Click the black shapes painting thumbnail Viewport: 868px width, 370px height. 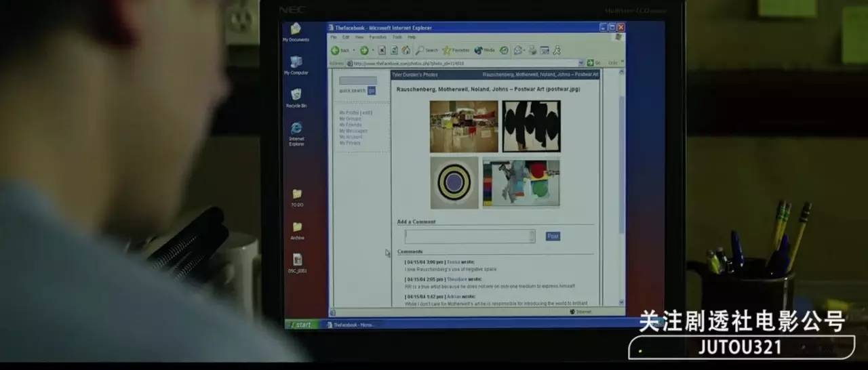click(531, 126)
